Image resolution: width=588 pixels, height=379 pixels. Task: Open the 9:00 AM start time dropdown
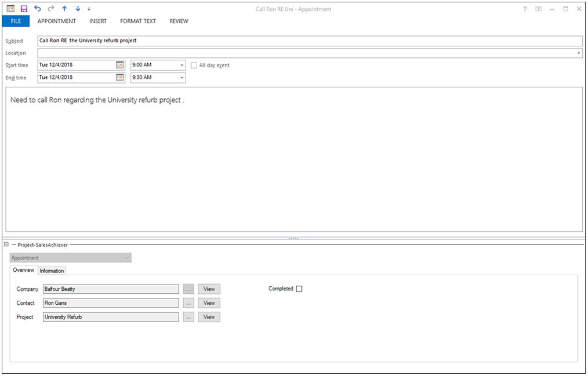coord(182,65)
